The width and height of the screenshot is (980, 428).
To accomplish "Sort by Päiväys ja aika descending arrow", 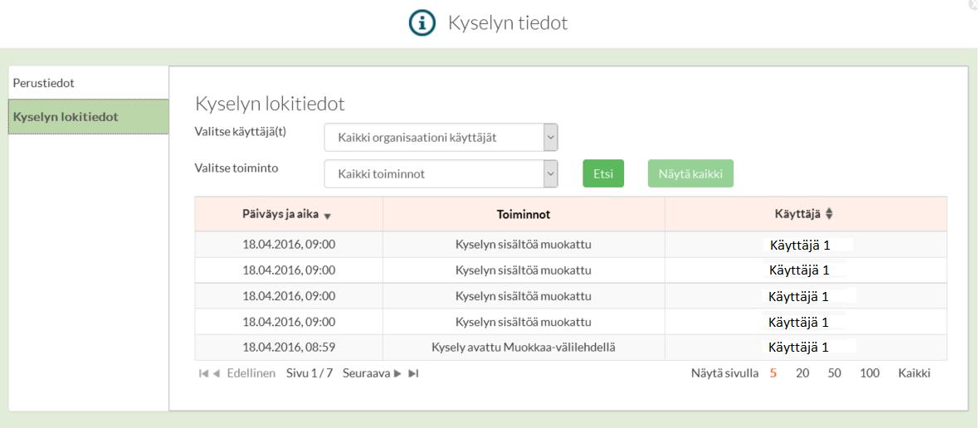I will 328,216.
